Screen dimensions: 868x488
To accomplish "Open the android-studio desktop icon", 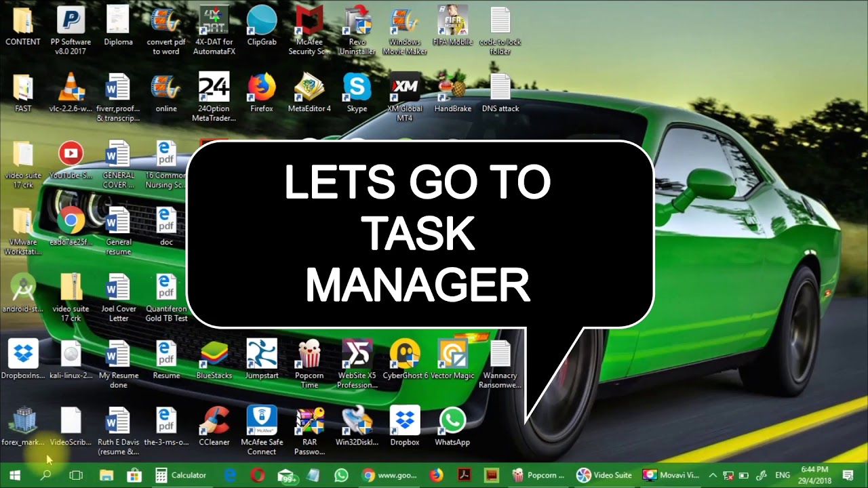I will 23,293.
